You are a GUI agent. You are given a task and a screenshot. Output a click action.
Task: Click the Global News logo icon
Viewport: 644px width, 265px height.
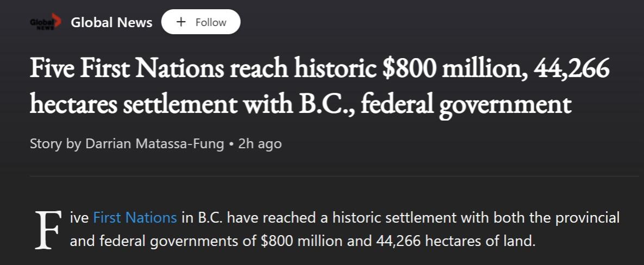click(x=46, y=23)
